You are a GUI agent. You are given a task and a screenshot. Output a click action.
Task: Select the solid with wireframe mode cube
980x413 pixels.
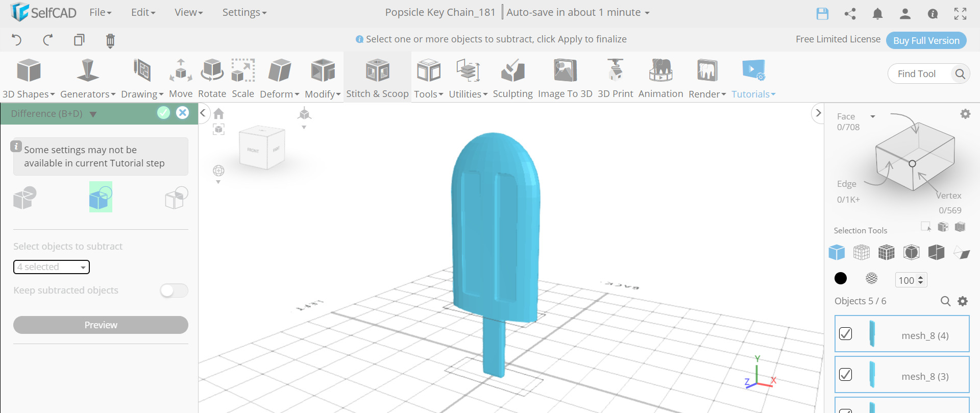[887, 252]
